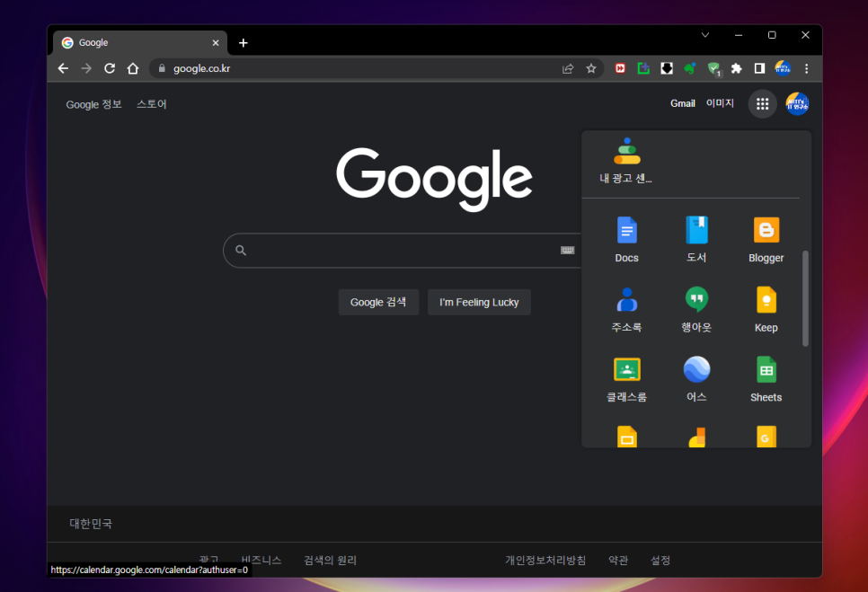Open the tab search chevron dropdown

coord(705,35)
